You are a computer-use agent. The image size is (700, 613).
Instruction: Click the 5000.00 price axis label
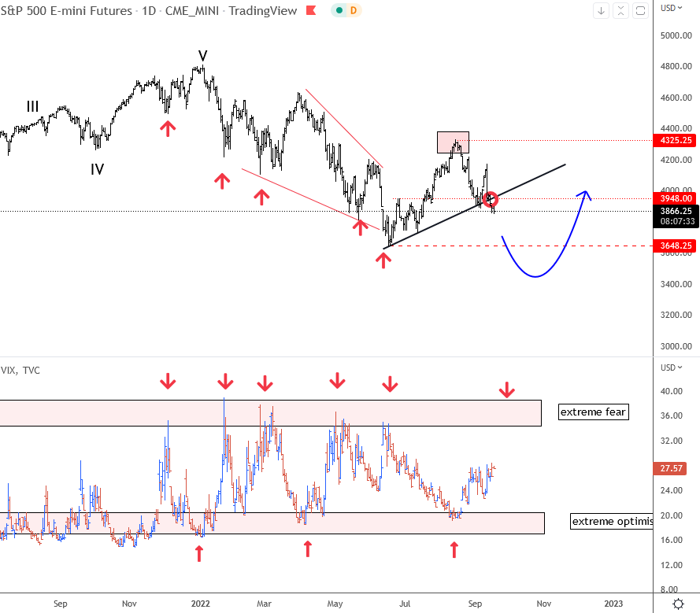[x=676, y=35]
